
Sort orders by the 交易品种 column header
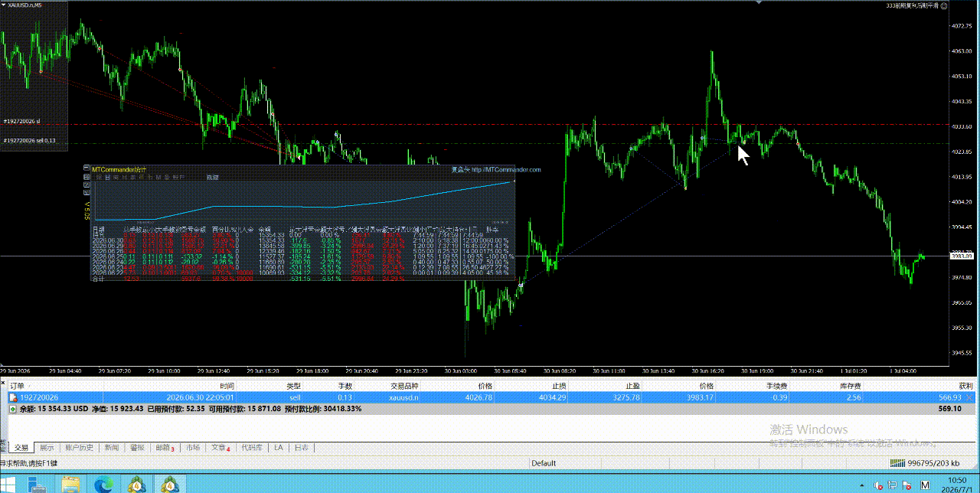click(404, 387)
